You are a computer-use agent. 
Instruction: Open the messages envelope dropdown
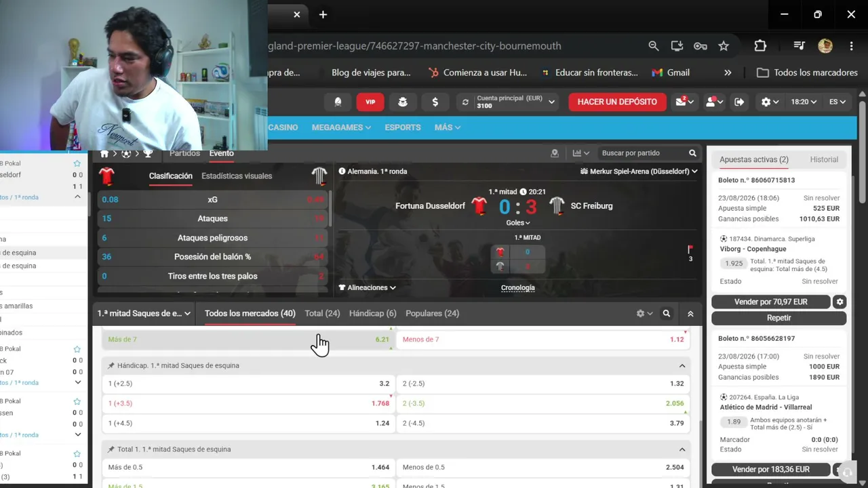pyautogui.click(x=685, y=102)
